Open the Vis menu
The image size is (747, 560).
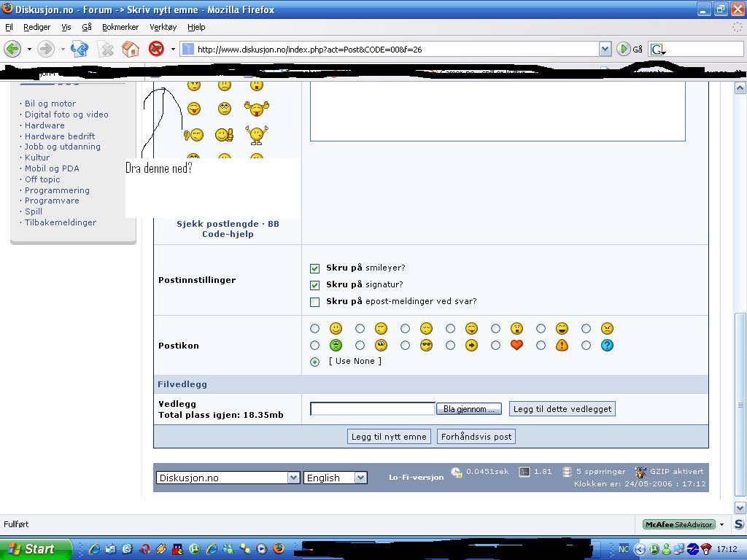click(x=66, y=27)
